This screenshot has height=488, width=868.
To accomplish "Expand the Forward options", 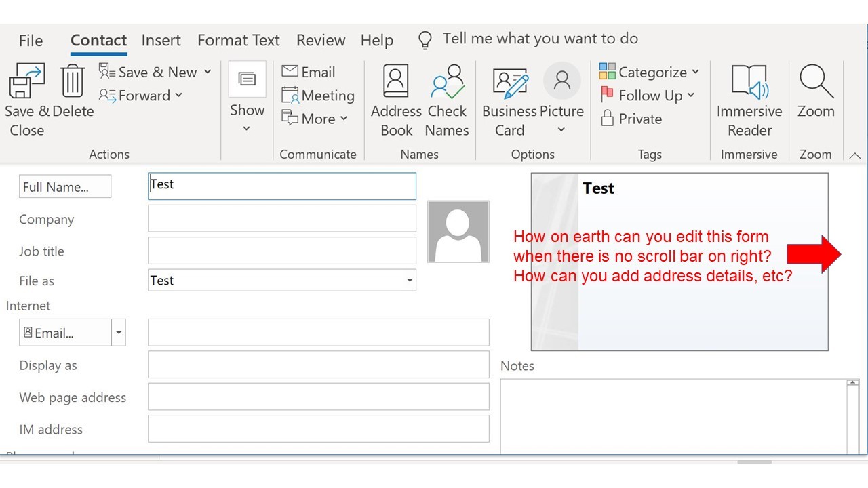I will 178,96.
